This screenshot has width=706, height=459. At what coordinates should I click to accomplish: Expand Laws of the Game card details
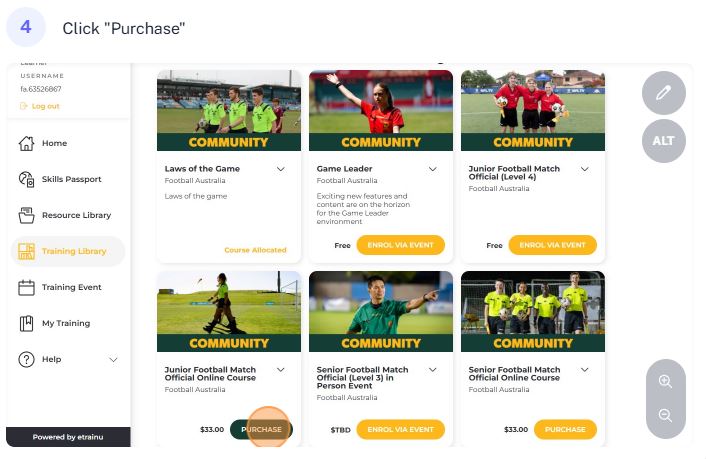click(281, 169)
